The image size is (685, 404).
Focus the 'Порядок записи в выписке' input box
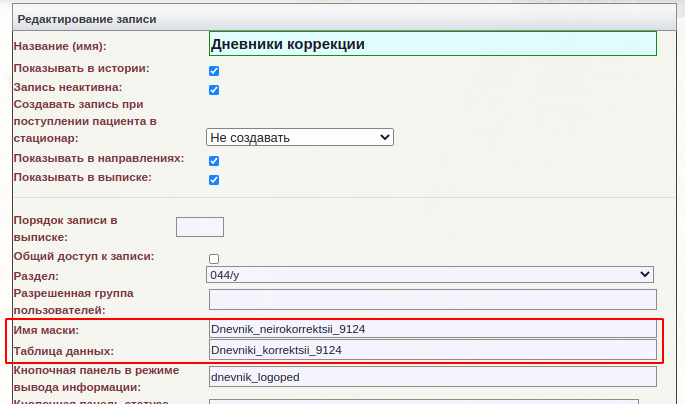point(199,227)
